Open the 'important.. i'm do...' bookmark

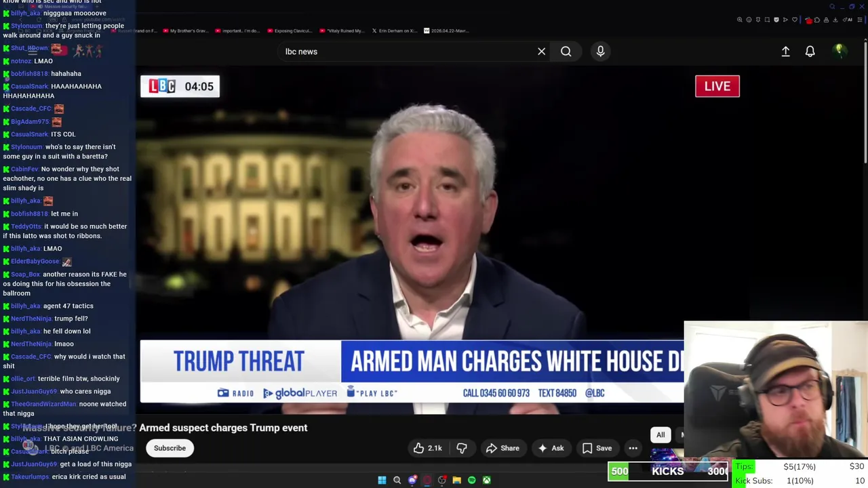[238, 30]
